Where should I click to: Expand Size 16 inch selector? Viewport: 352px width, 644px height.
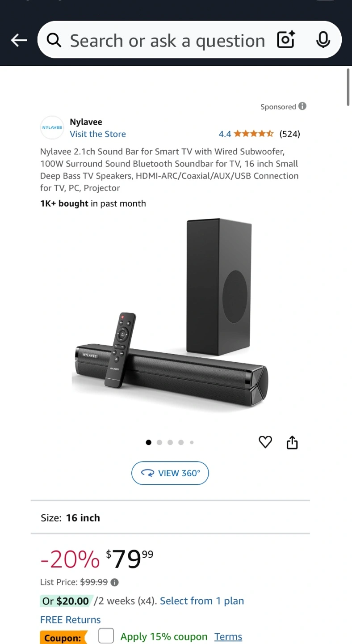(170, 517)
